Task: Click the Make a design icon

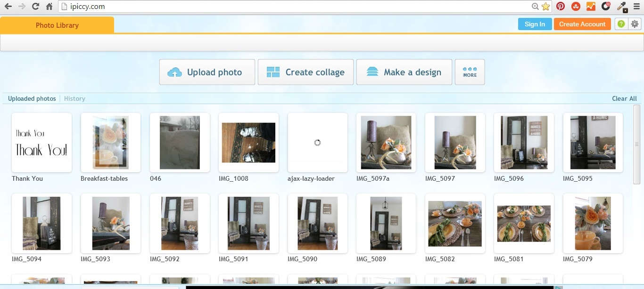Action: point(372,72)
